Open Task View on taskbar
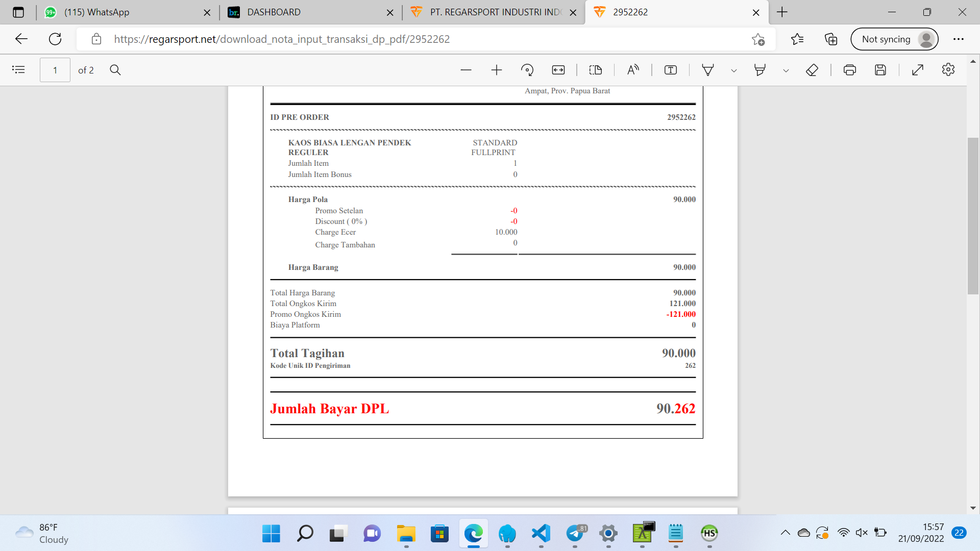 (338, 534)
